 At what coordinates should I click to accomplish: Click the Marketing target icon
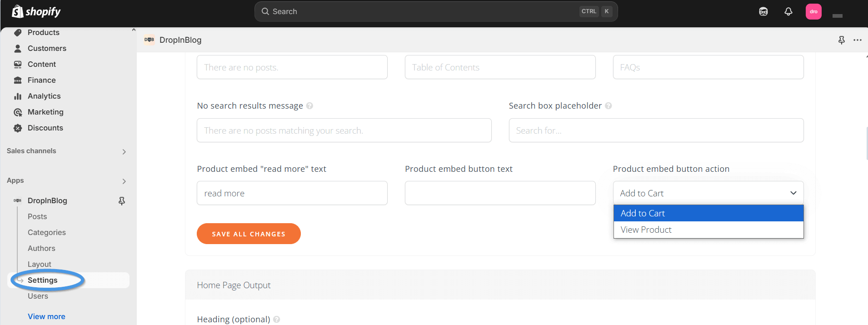coord(18,112)
